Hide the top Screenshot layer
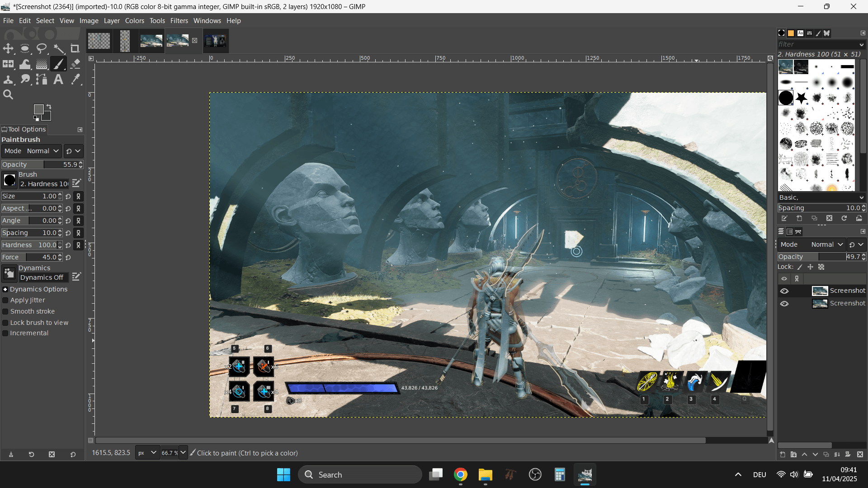Viewport: 868px width, 488px height. [x=784, y=291]
